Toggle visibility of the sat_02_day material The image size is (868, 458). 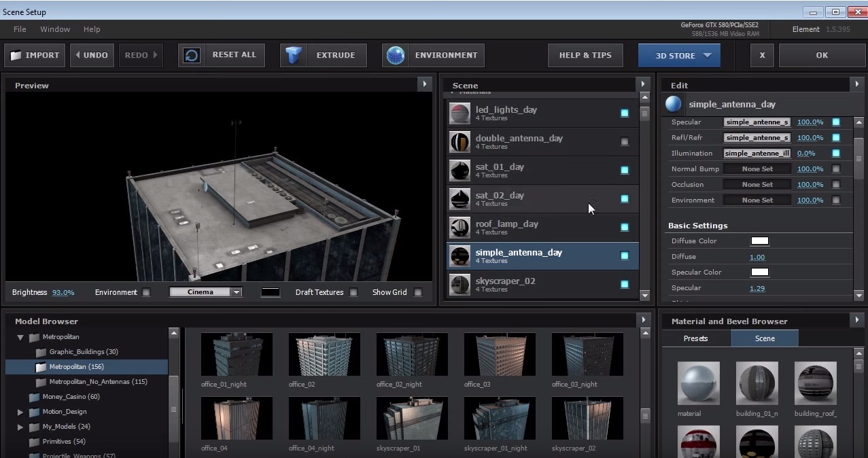coord(624,198)
